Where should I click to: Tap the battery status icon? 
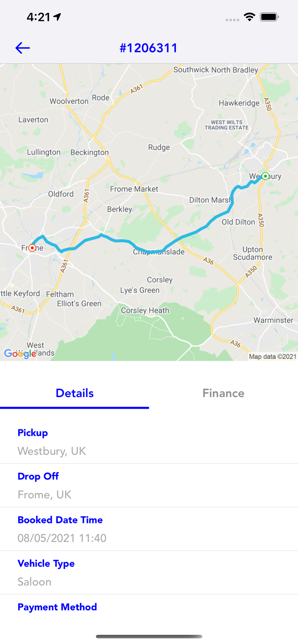pos(270,17)
